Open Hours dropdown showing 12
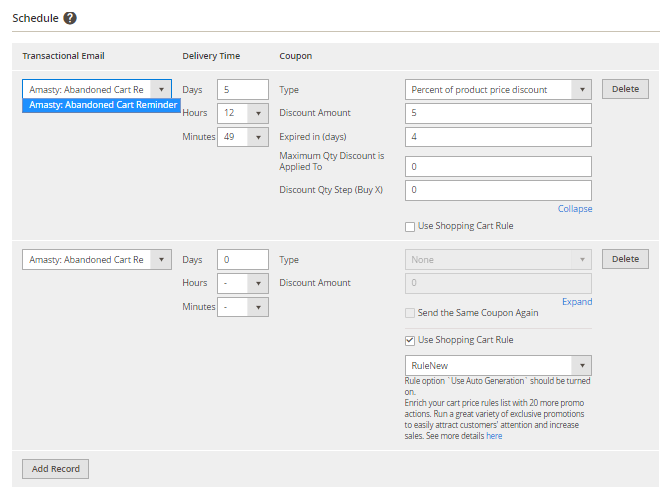 (242, 113)
